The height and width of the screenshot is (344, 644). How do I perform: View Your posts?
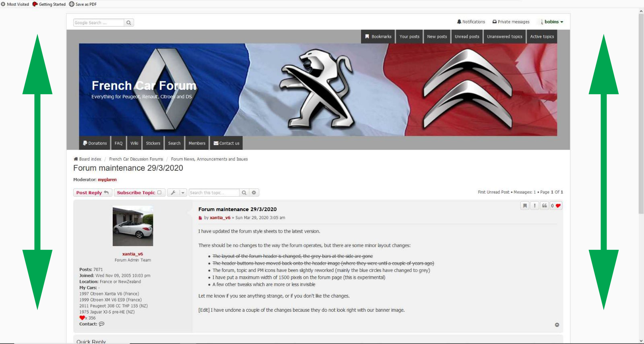pos(409,37)
